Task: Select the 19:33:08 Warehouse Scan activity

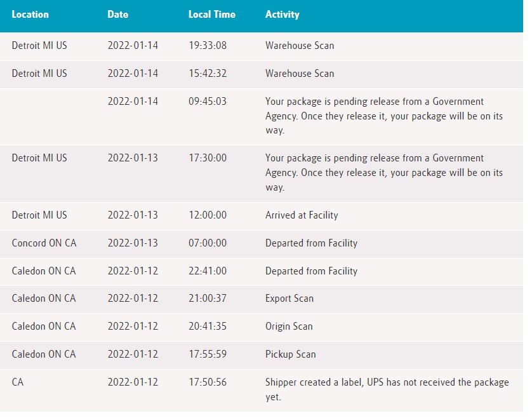Action: coord(300,46)
